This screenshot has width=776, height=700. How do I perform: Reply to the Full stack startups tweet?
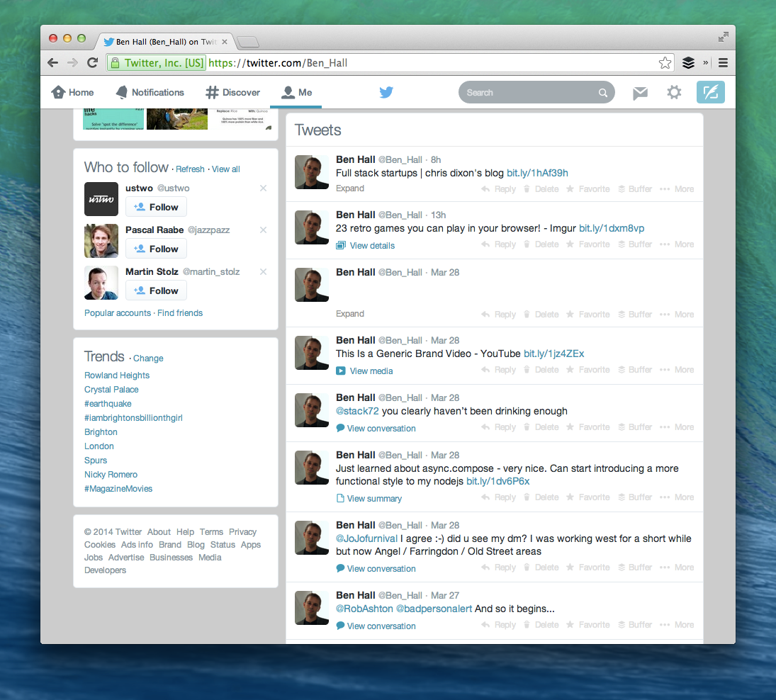pyautogui.click(x=499, y=189)
